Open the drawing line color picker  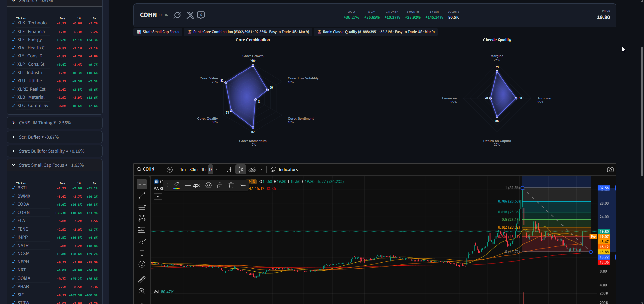(x=176, y=185)
